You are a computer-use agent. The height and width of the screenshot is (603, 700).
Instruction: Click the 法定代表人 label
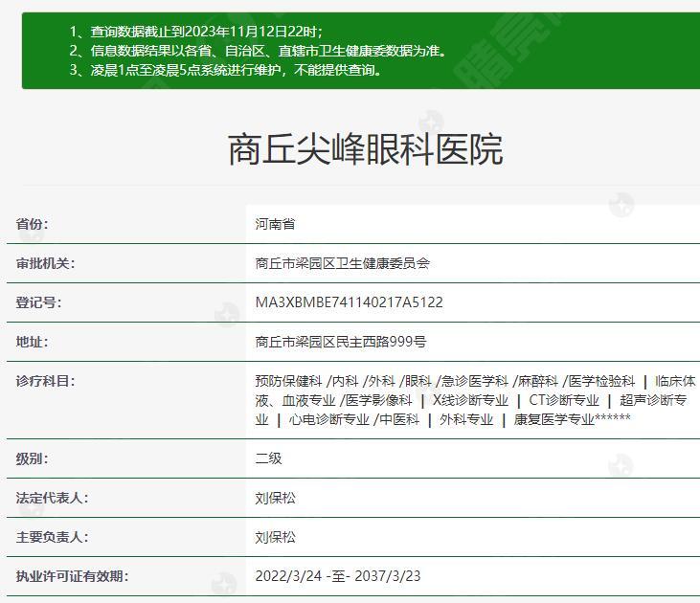[x=53, y=498]
